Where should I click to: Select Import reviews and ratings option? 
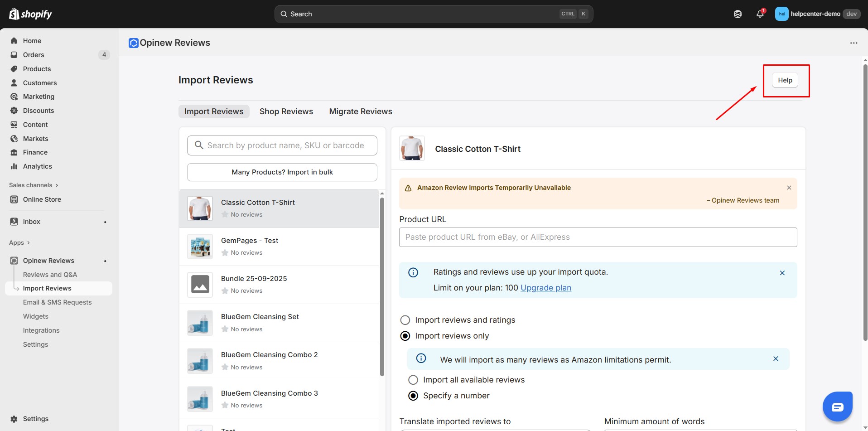[x=405, y=320]
